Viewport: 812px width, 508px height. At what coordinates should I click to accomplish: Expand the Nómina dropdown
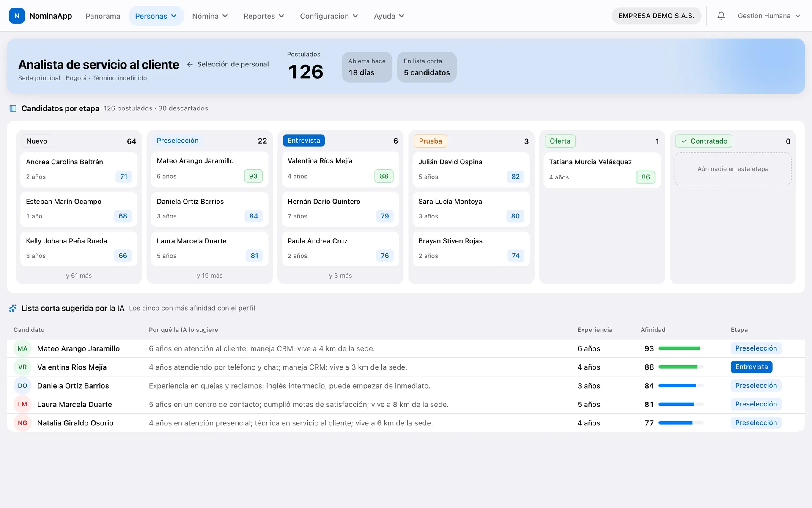(210, 16)
